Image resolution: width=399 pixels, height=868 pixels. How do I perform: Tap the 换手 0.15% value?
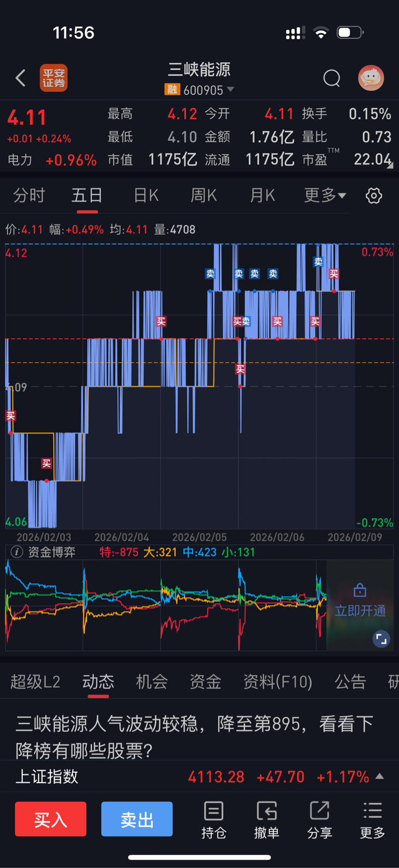click(x=369, y=114)
